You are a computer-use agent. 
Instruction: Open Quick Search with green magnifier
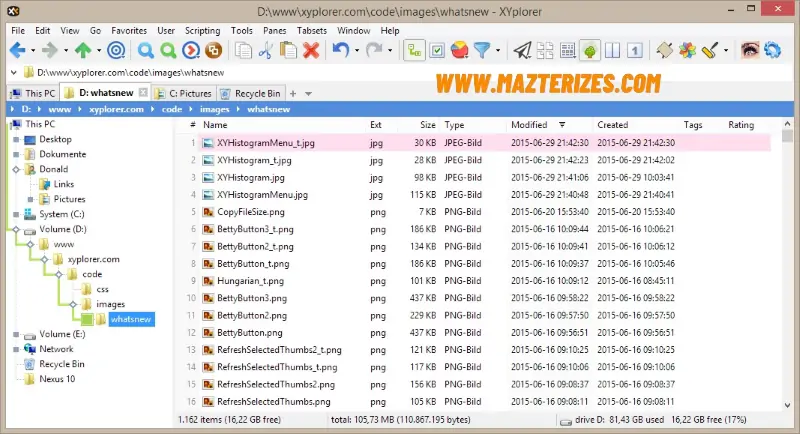click(x=168, y=50)
